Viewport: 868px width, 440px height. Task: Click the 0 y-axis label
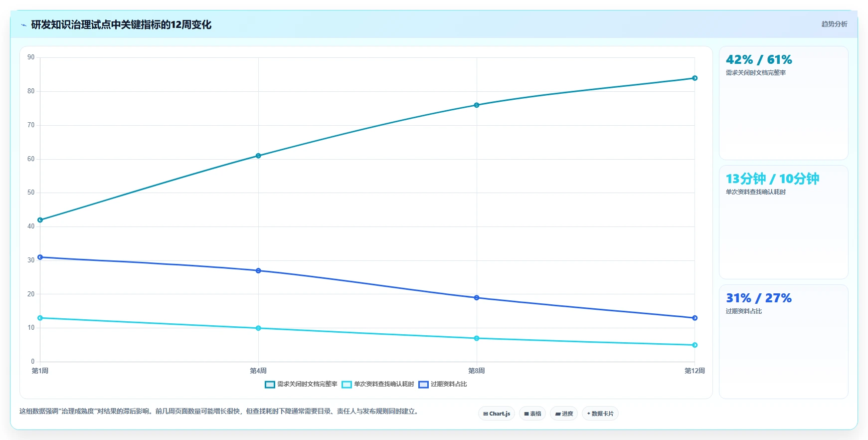[x=33, y=362]
